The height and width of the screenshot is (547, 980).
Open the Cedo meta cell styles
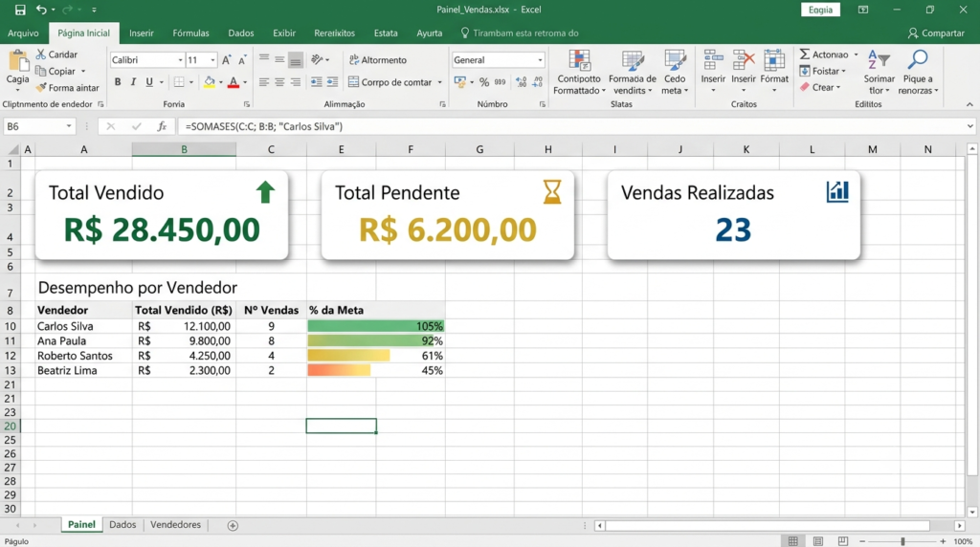coord(675,73)
